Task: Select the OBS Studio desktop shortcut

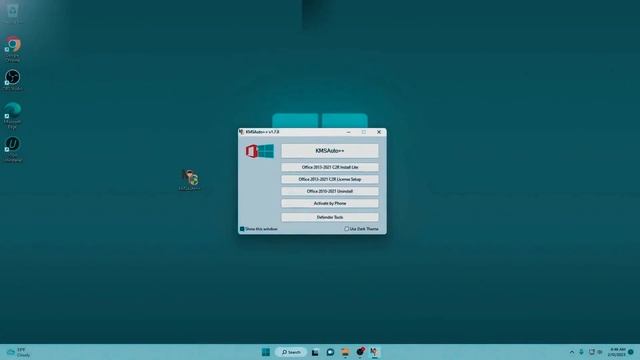Action: pyautogui.click(x=13, y=80)
